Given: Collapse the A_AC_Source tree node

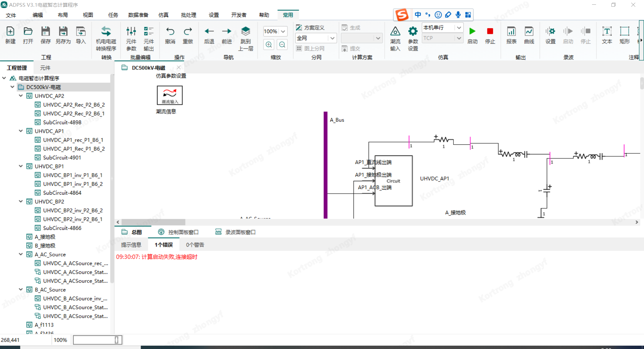Looking at the screenshot, I should click(21, 254).
